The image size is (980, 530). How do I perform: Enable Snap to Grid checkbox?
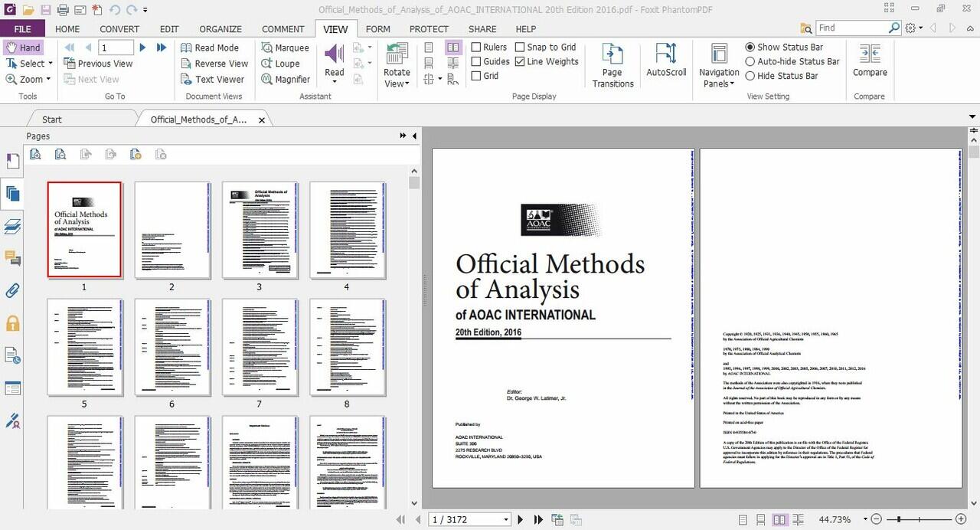[545, 47]
